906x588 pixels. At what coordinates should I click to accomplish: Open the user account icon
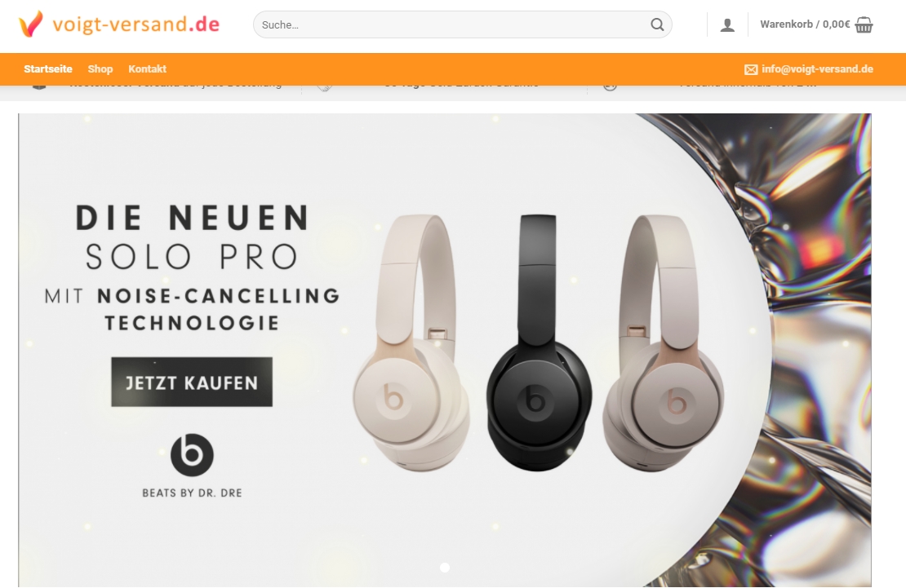(x=727, y=24)
